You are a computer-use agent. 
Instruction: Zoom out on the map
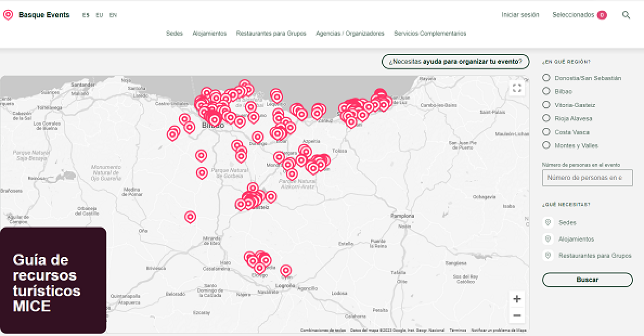517,316
